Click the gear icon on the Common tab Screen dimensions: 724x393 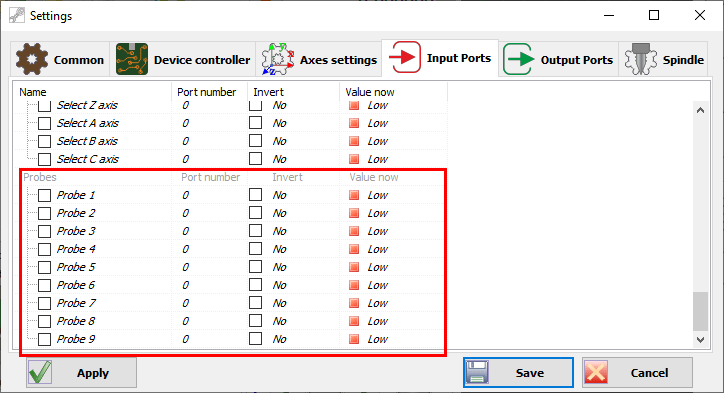coord(32,59)
